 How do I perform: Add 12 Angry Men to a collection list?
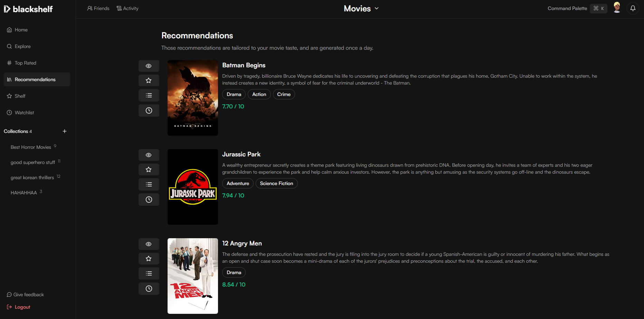[x=149, y=273]
